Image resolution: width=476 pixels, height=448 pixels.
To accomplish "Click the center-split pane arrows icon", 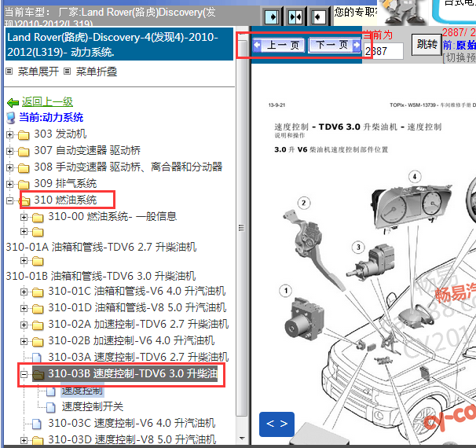I will click(295, 17).
